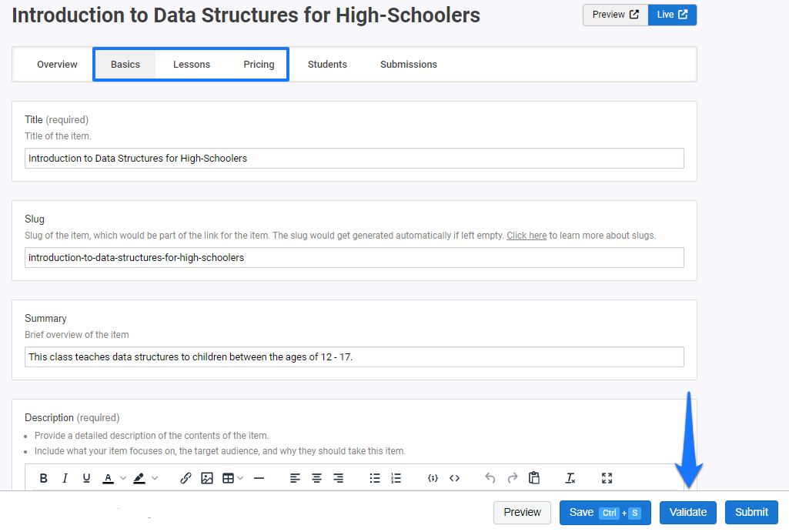Insert code block with braces icon
Screen dimensions: 789x532
(433, 478)
